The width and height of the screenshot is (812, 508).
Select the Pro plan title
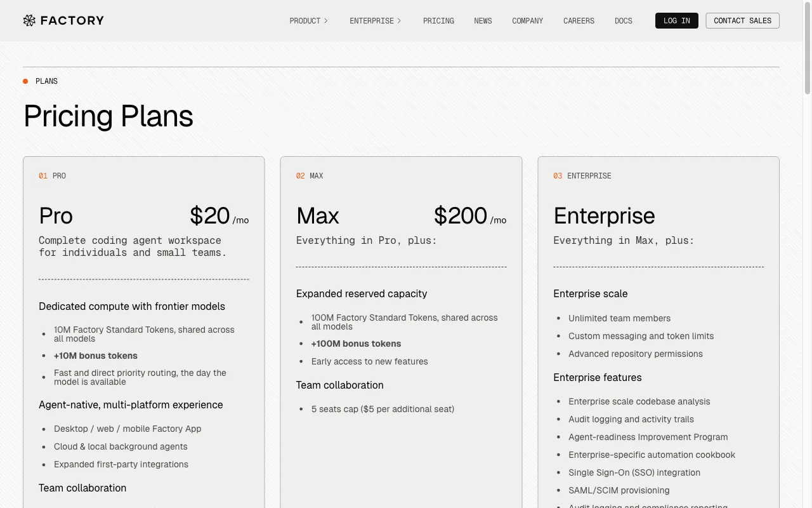[56, 216]
